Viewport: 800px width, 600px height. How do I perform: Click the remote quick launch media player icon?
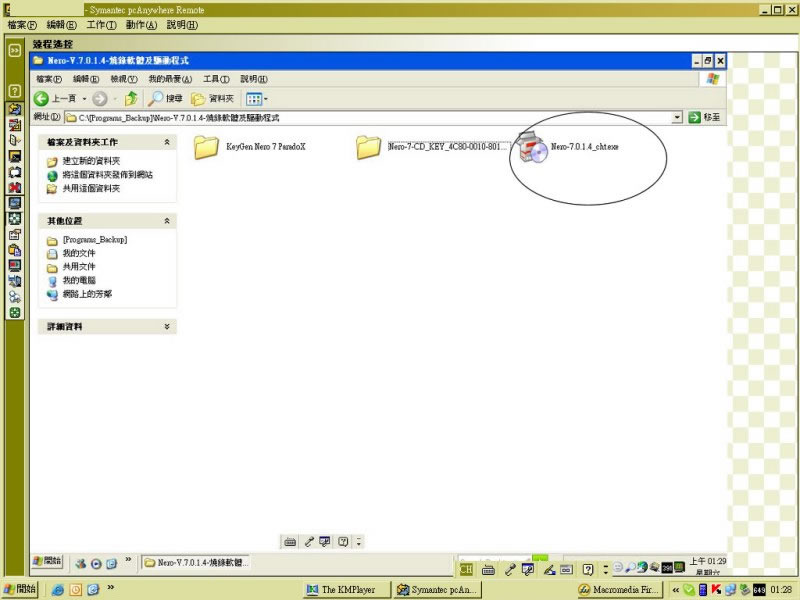pos(96,563)
